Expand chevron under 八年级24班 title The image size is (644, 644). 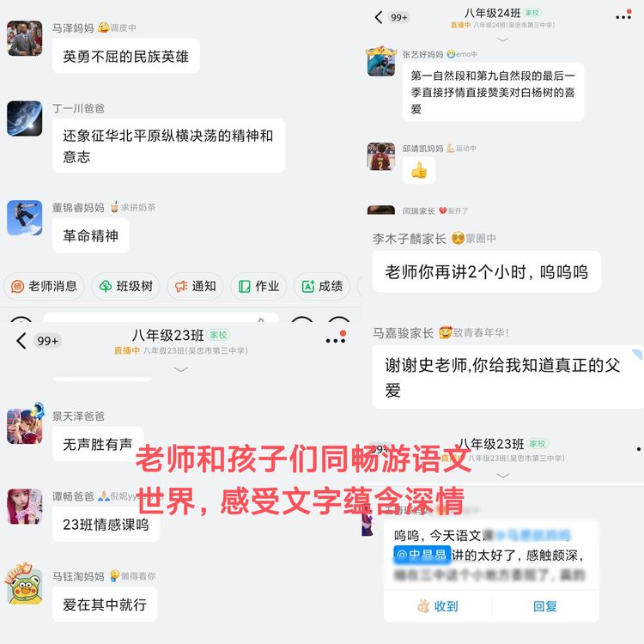coord(502,39)
